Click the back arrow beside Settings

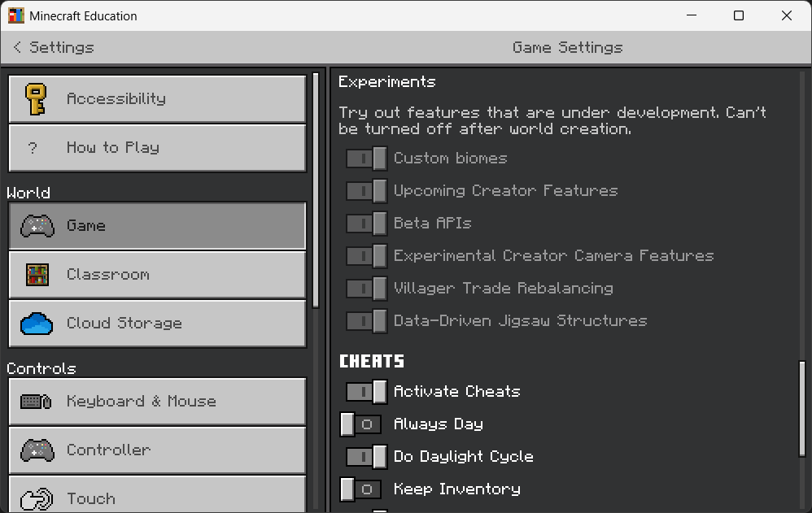[17, 47]
